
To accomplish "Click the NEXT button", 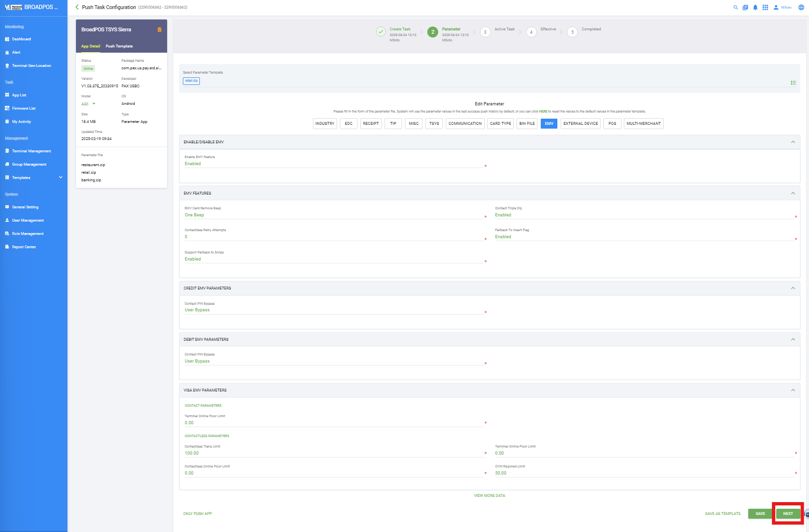I will coord(788,513).
